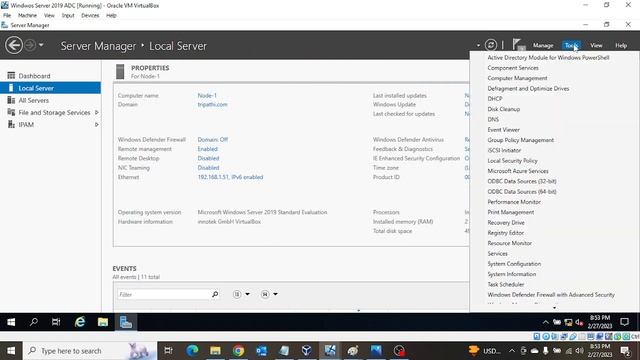Choose Computer Management from Tools
640x360 pixels.
(517, 78)
